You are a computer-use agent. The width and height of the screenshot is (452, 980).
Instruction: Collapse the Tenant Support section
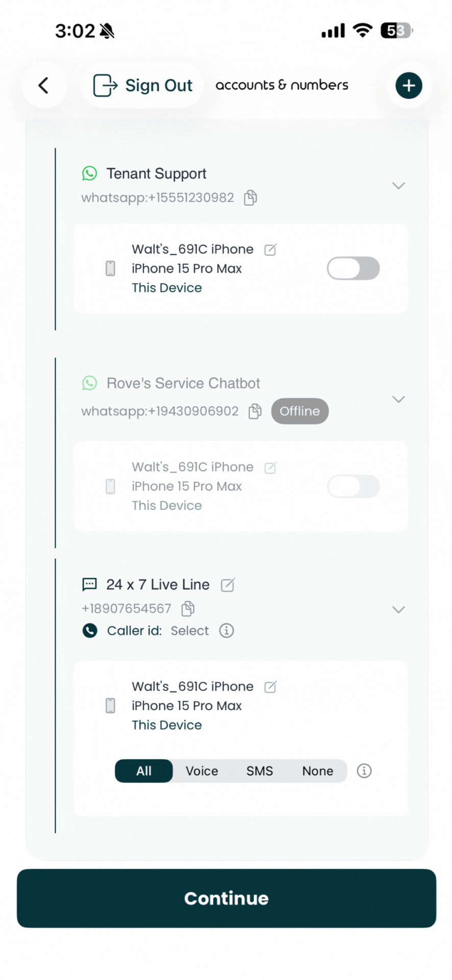[398, 186]
